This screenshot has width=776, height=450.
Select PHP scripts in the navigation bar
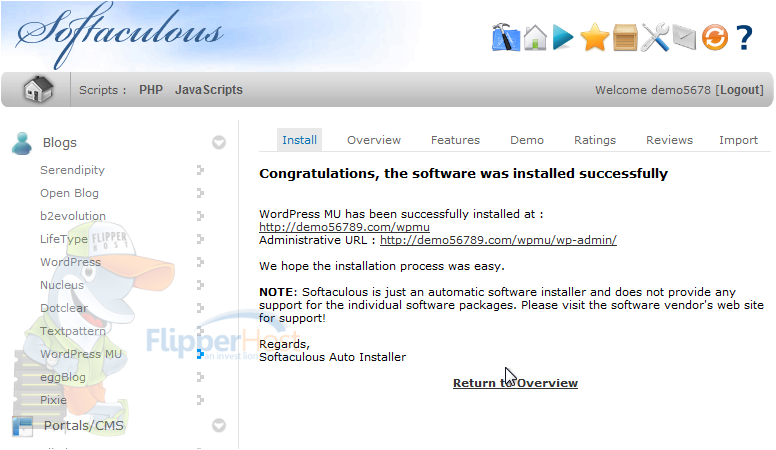click(x=151, y=90)
